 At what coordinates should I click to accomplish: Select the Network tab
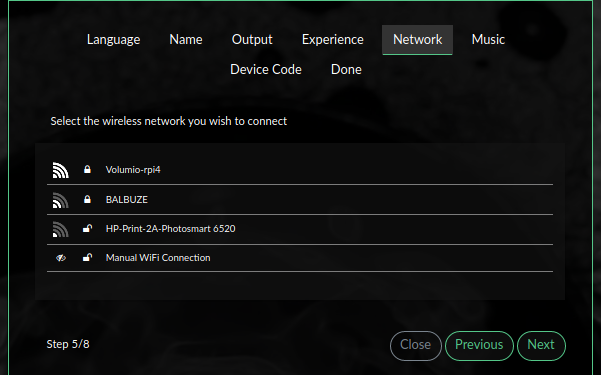point(417,39)
